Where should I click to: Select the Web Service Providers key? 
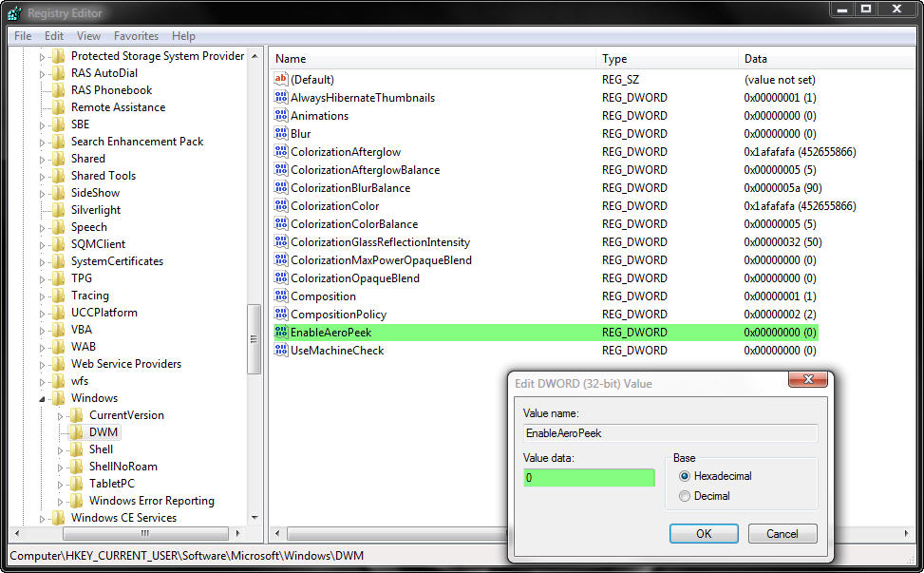126,364
